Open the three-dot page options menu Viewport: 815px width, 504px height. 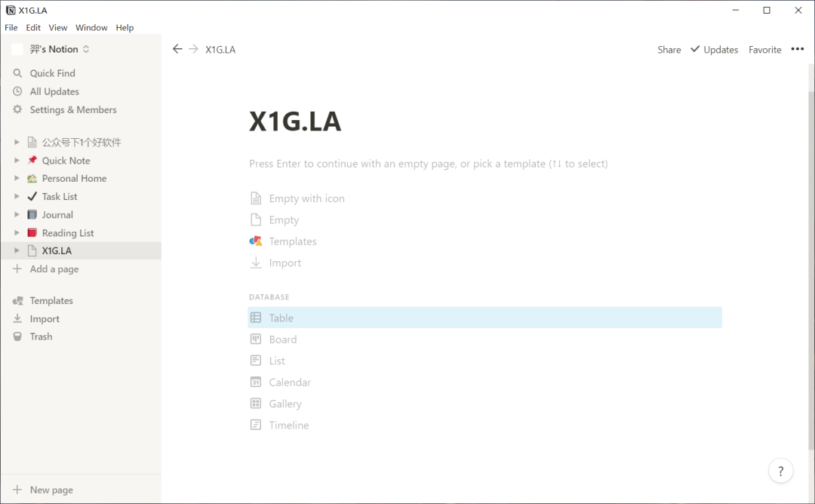pyautogui.click(x=798, y=49)
